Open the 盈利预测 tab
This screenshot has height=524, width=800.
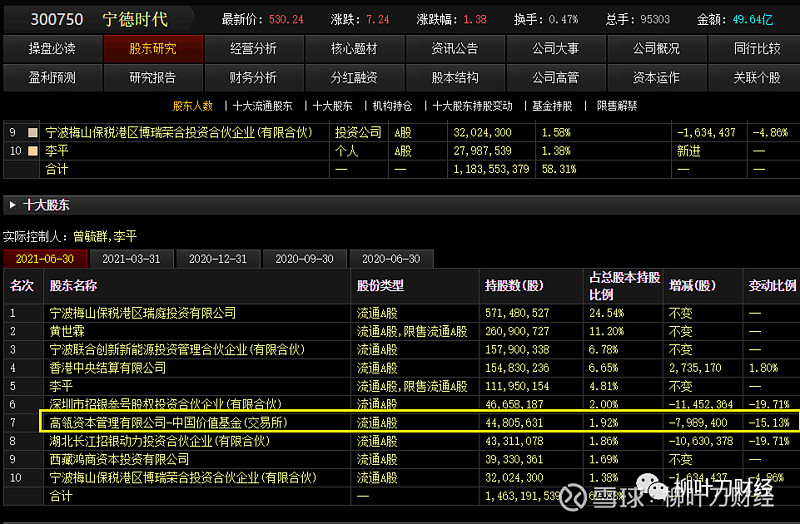click(x=52, y=78)
